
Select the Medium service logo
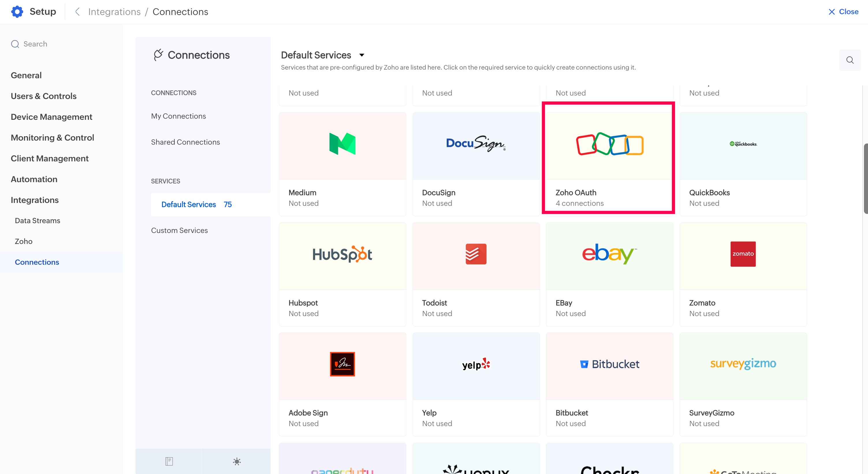coord(342,144)
